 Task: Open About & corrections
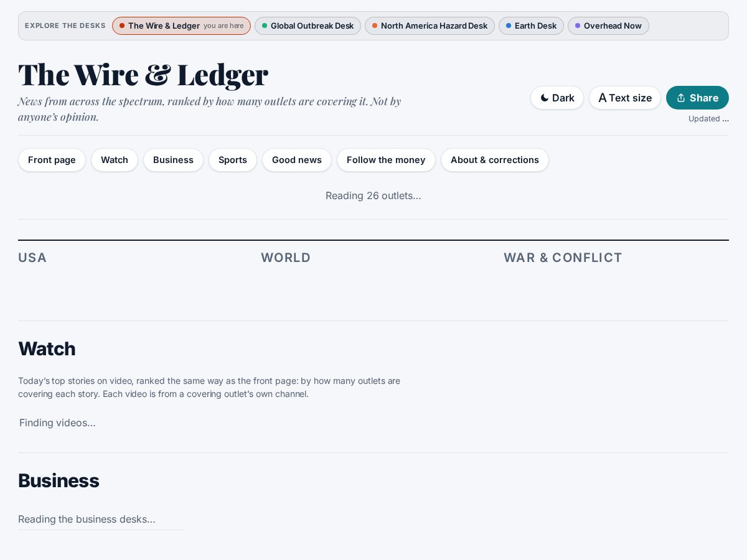click(495, 160)
